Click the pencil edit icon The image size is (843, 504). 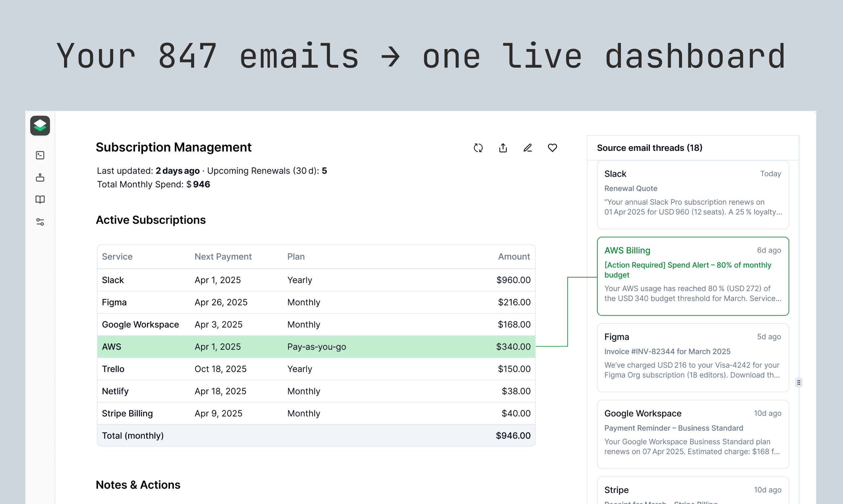click(528, 148)
